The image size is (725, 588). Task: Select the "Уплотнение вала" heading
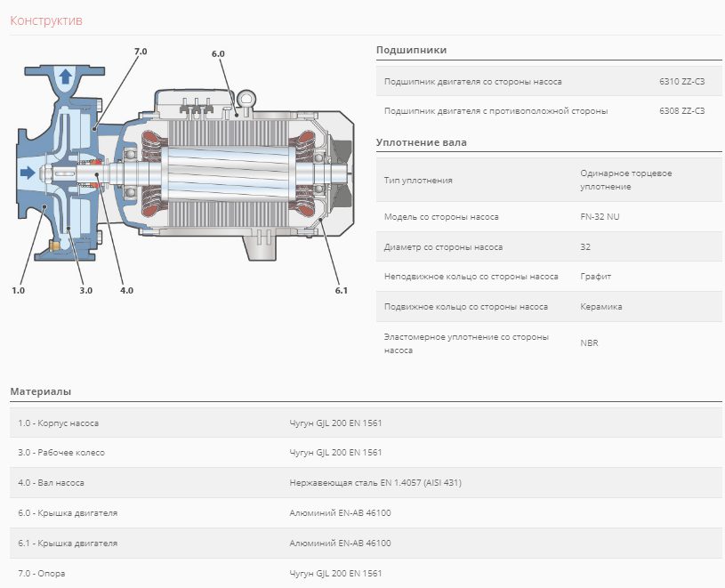pos(422,142)
